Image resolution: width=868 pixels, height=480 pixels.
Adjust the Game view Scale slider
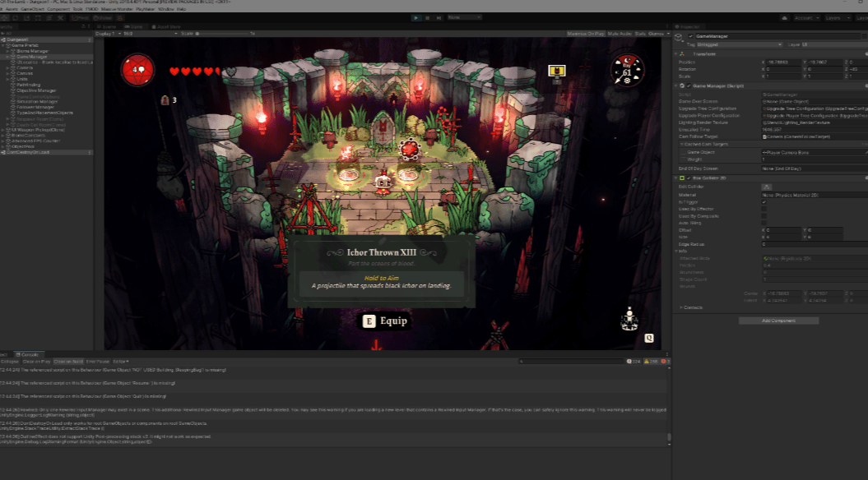click(x=222, y=34)
